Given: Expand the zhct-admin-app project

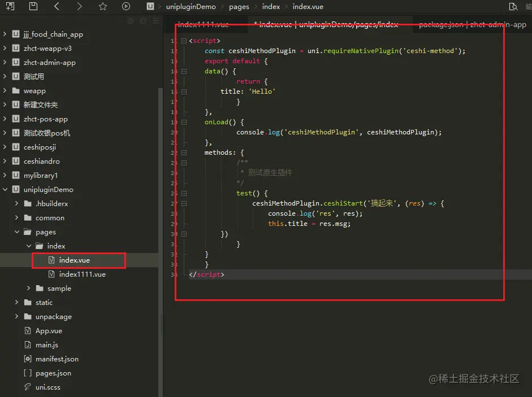Looking at the screenshot, I should 5,62.
